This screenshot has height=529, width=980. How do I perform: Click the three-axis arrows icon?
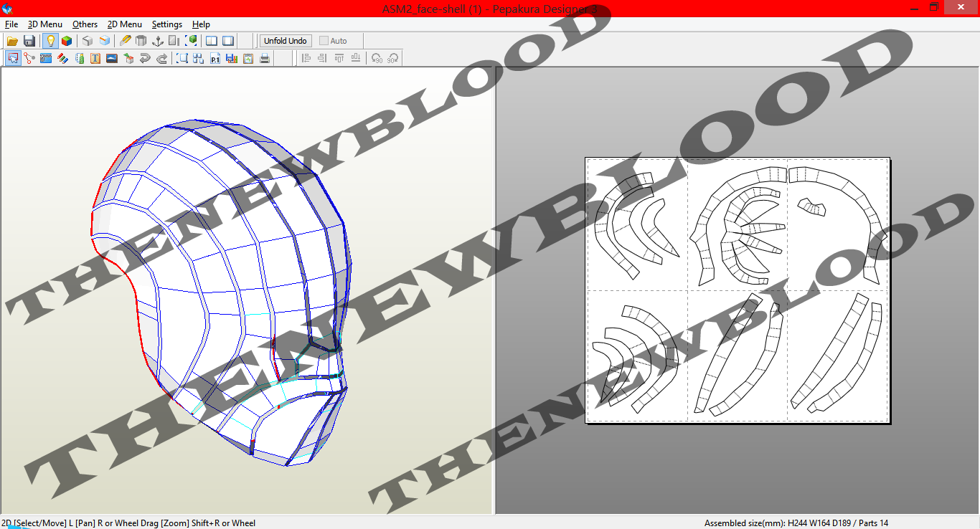158,41
